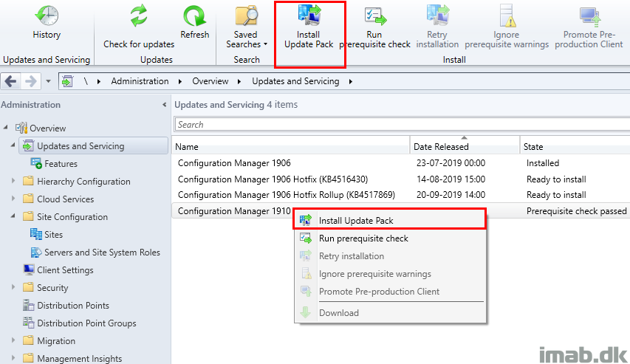Click the Hierarchy Configuration folder icon
Viewport: 630px width, 364px height.
pos(28,181)
